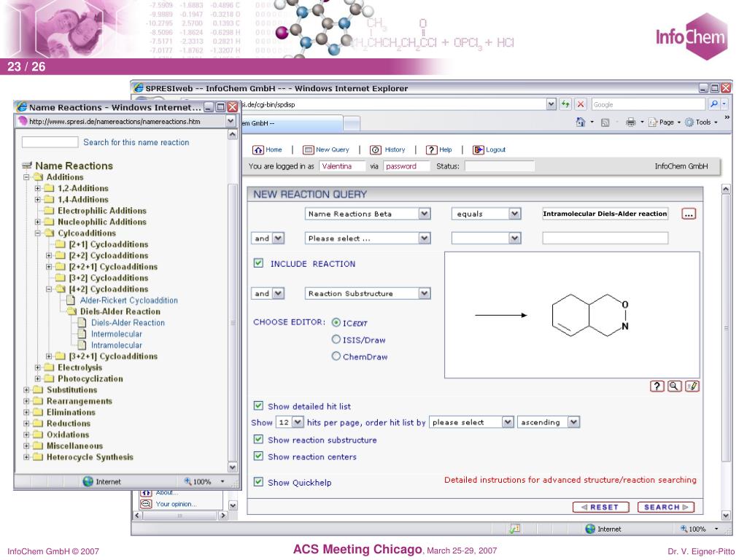Click the Help navigation link
Image resolution: width=747 pixels, height=560 pixels.
tap(446, 149)
